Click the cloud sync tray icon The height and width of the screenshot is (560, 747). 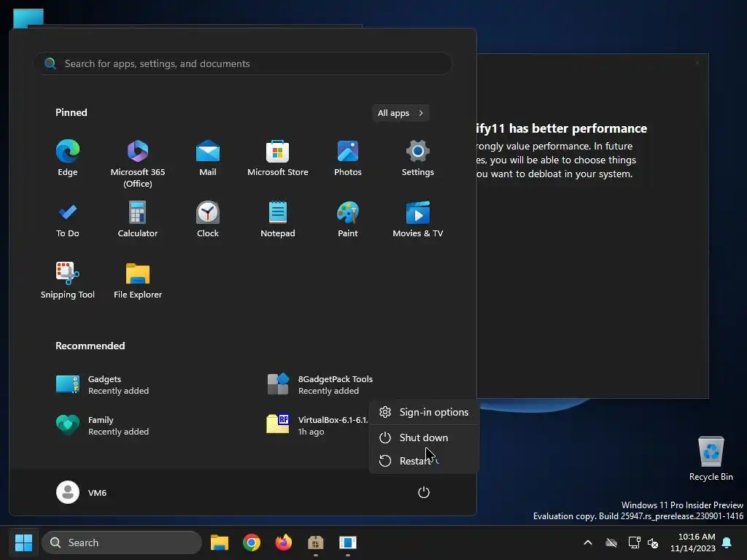pyautogui.click(x=611, y=542)
